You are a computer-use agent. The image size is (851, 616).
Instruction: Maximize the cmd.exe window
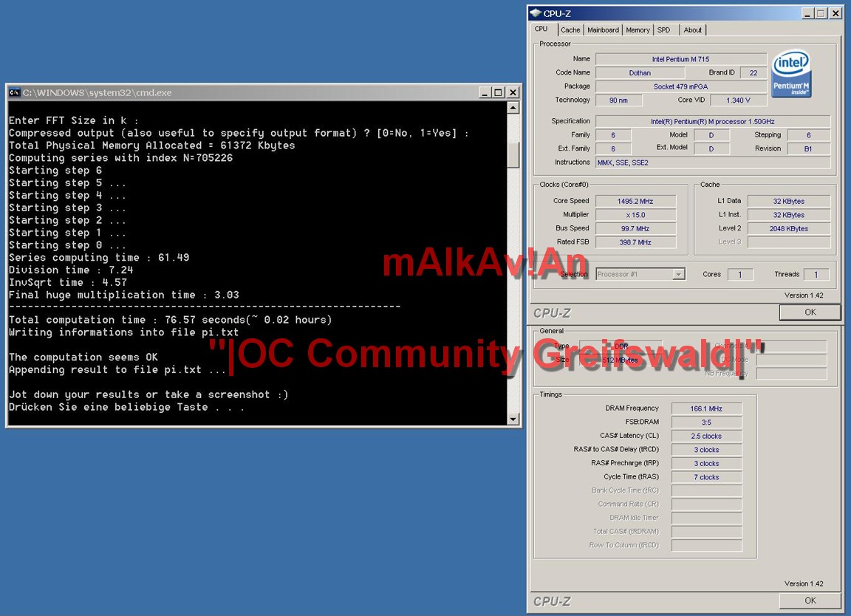click(498, 93)
